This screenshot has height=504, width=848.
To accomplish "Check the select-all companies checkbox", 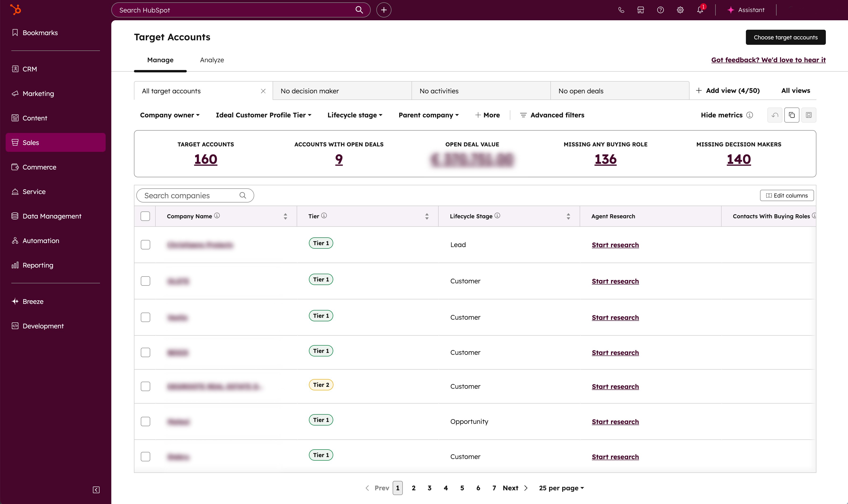I will [x=145, y=216].
